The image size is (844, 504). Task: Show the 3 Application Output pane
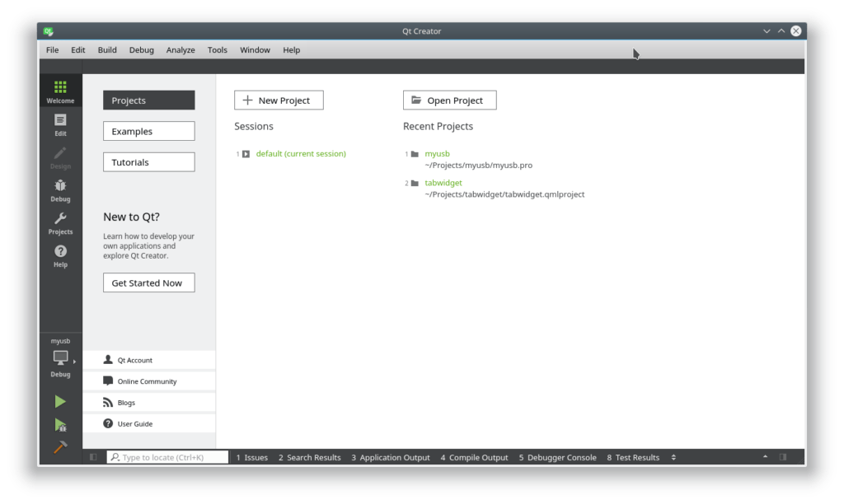click(x=391, y=457)
